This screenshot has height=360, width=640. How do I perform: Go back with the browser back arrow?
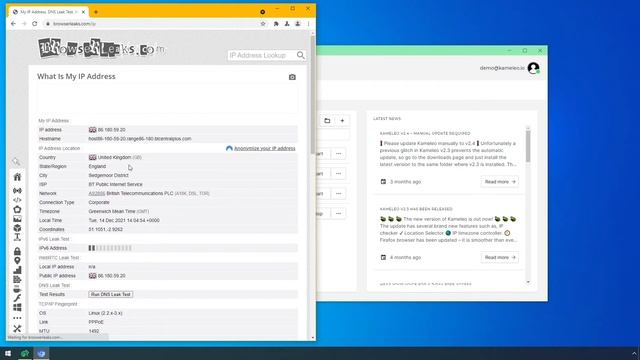13,24
